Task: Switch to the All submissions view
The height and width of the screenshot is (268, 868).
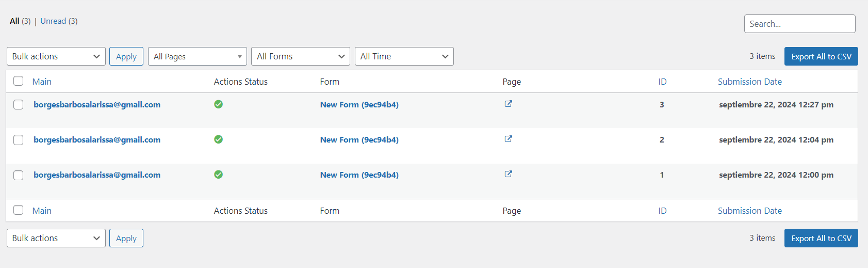Action: (14, 21)
